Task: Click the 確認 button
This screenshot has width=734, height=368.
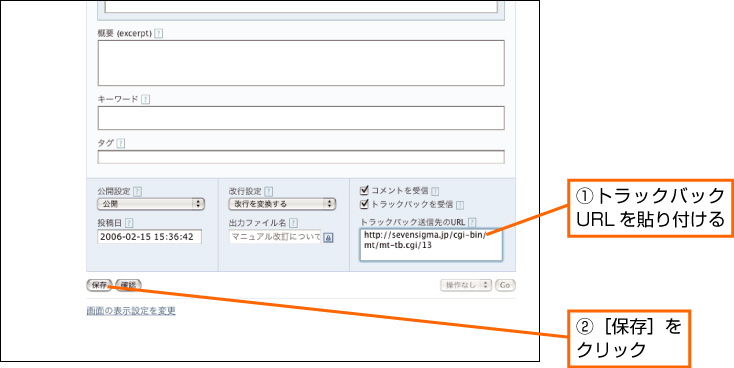Action: coord(128,285)
